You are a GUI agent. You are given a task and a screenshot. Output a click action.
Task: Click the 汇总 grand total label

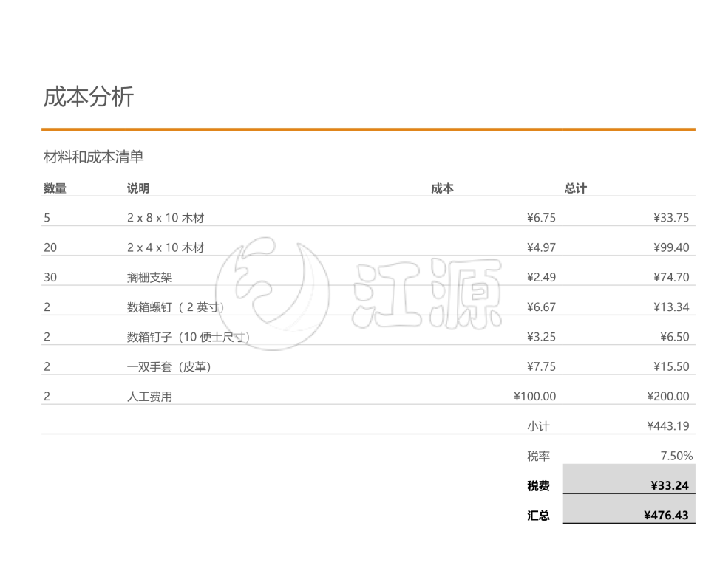tap(538, 514)
